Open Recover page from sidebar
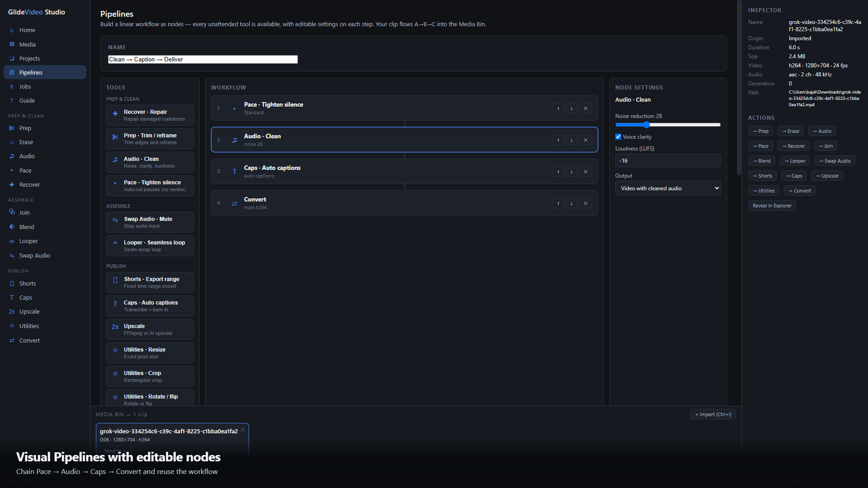The width and height of the screenshot is (868, 488). (45, 185)
